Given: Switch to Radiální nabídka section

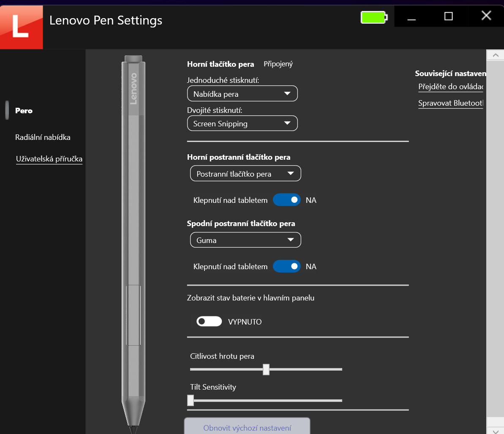Looking at the screenshot, I should (43, 137).
